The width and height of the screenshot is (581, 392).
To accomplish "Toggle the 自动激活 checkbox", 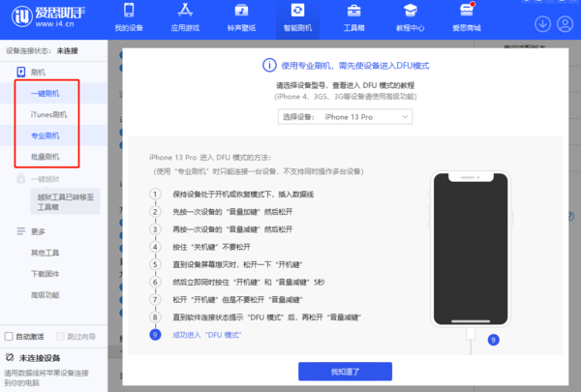I will pos(9,337).
